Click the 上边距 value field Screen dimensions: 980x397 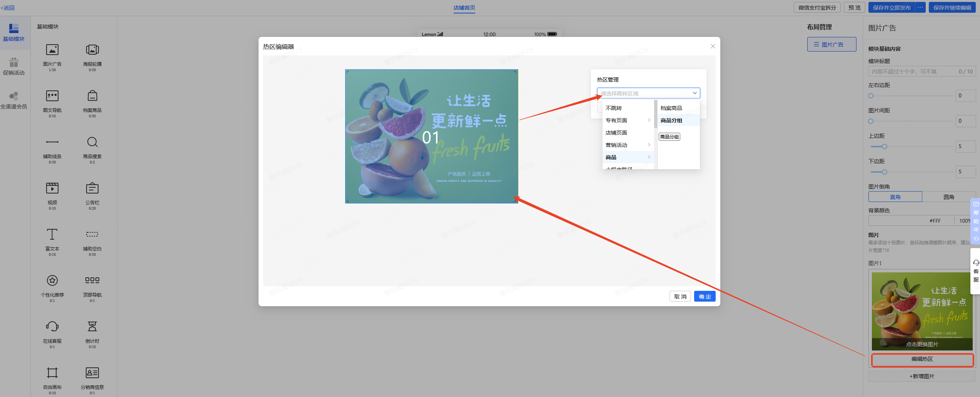click(966, 147)
